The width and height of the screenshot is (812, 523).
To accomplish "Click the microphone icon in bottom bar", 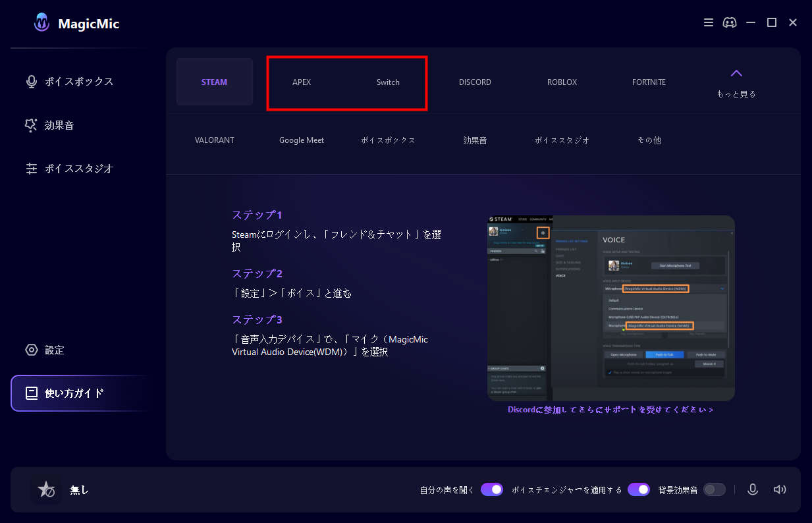I will click(753, 489).
